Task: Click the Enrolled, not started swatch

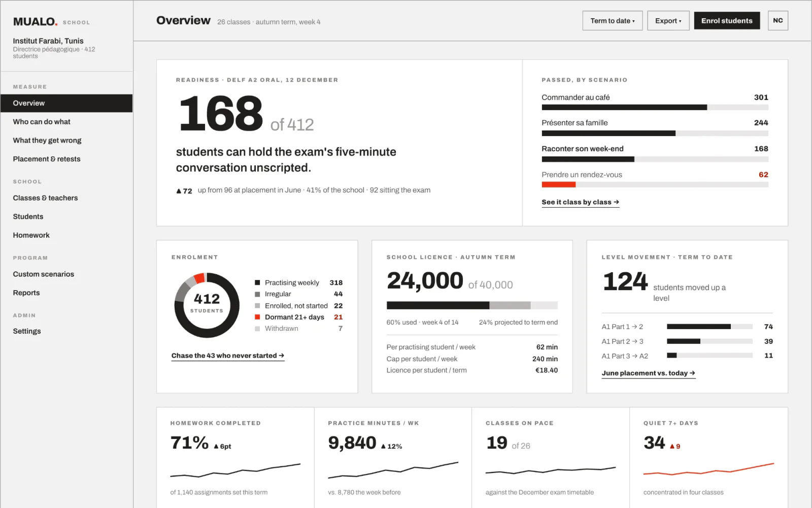Action: [x=257, y=306]
